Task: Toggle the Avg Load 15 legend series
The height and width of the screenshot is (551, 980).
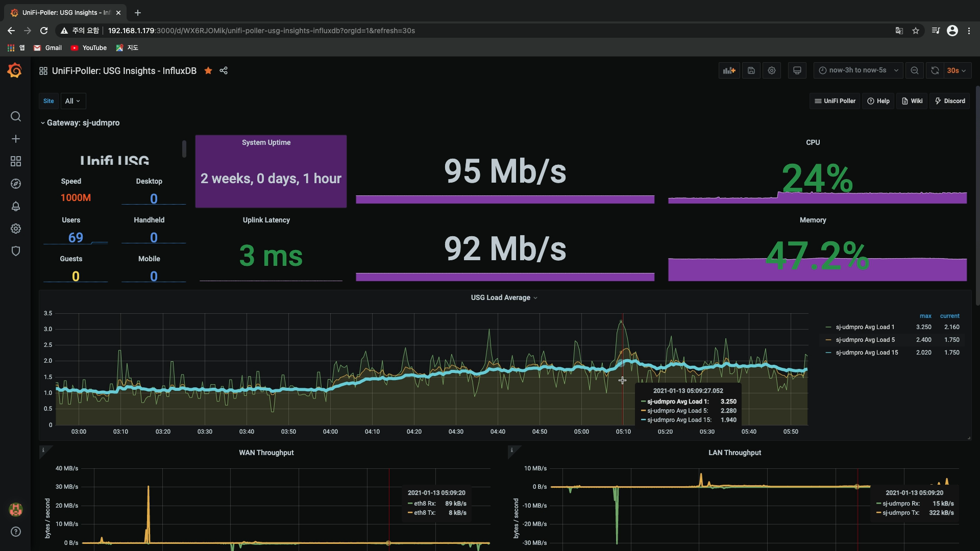Action: [866, 353]
